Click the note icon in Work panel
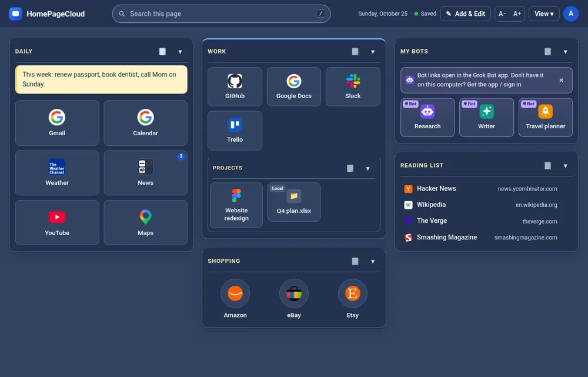The width and height of the screenshot is (588, 377). (x=355, y=51)
